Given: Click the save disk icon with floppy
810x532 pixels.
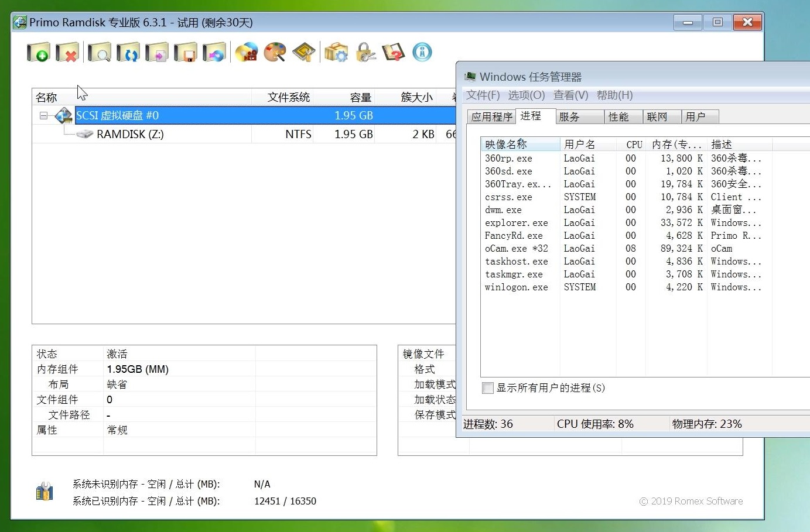Looking at the screenshot, I should [186, 52].
